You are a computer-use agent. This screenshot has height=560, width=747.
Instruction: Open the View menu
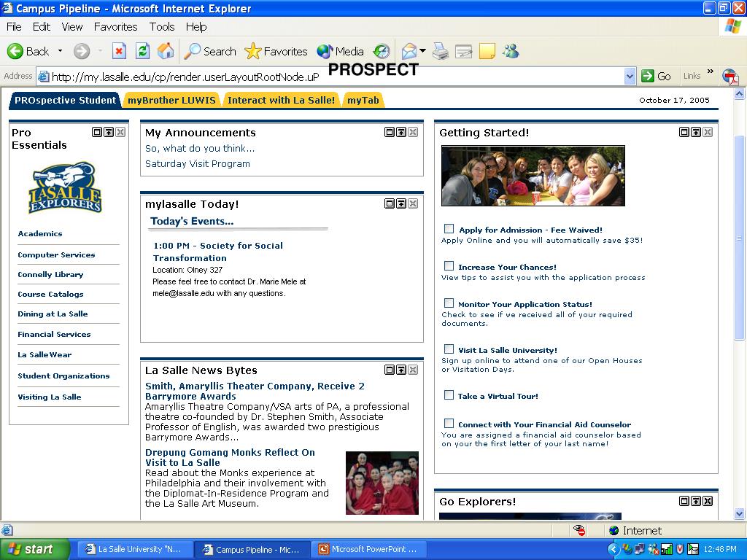72,27
